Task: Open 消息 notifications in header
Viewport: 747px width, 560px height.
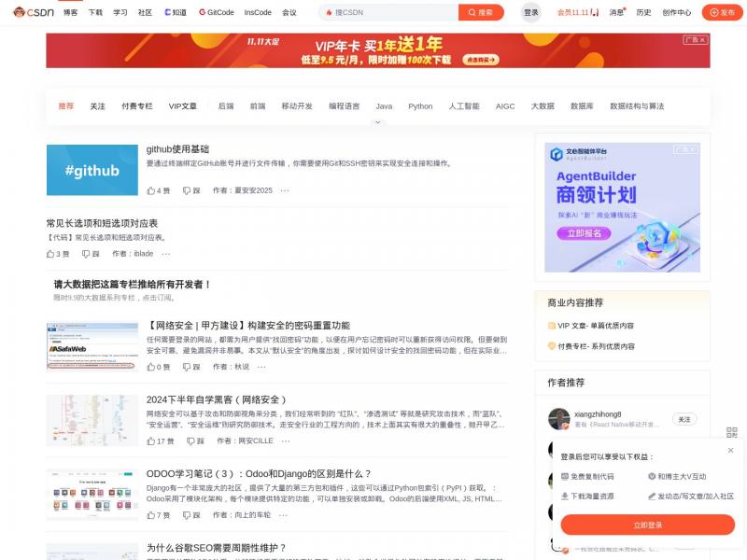Action: [x=617, y=12]
